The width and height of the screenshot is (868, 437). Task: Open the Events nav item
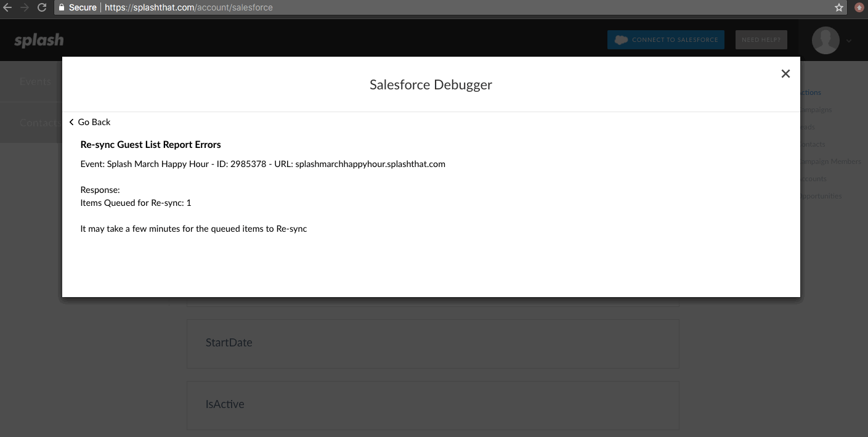tap(35, 81)
